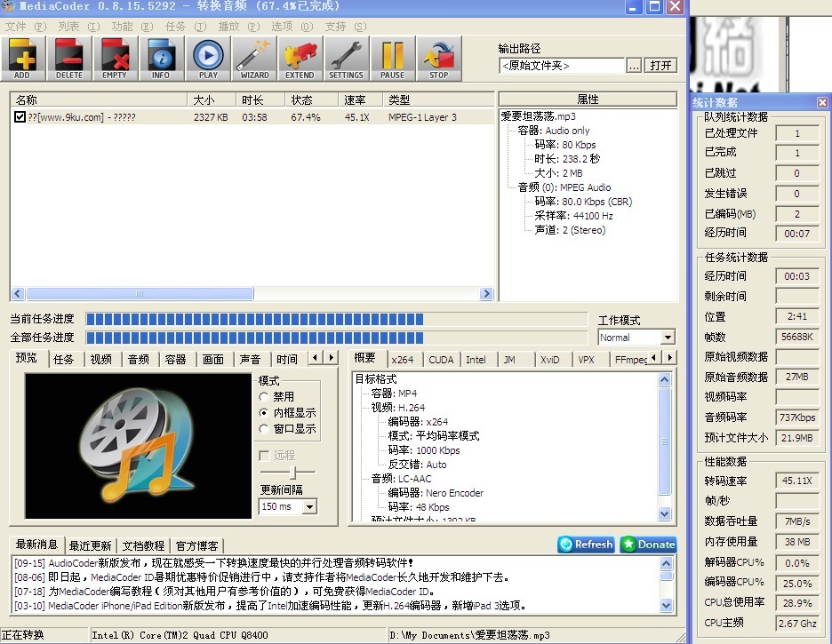Open the 任务 menu
Screen dimensions: 832x644
click(186, 27)
